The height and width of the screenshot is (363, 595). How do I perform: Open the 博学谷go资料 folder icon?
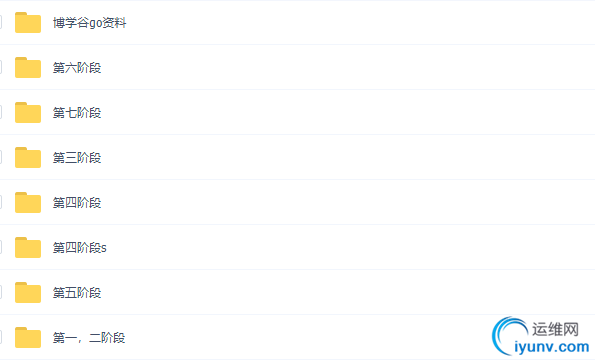28,23
